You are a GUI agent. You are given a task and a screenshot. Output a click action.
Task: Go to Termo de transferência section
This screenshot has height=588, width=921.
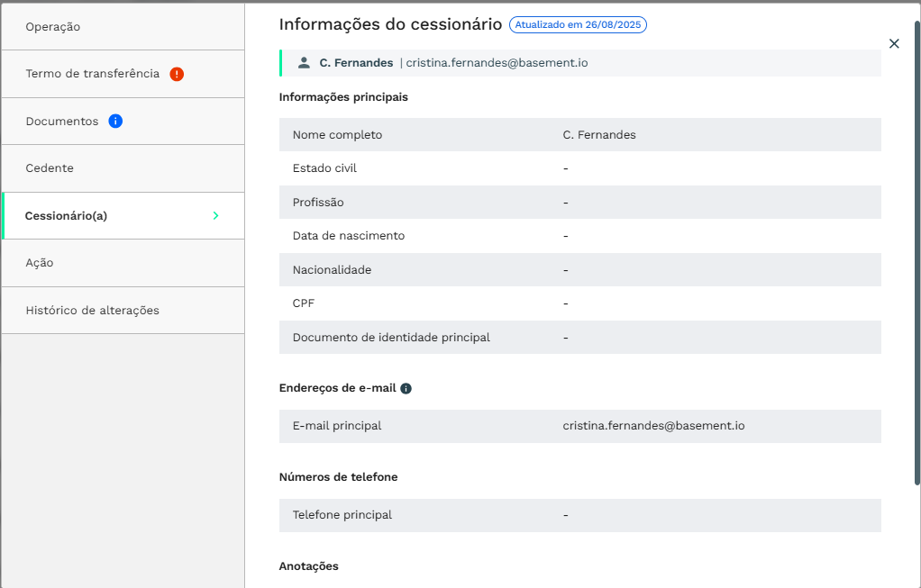(92, 74)
